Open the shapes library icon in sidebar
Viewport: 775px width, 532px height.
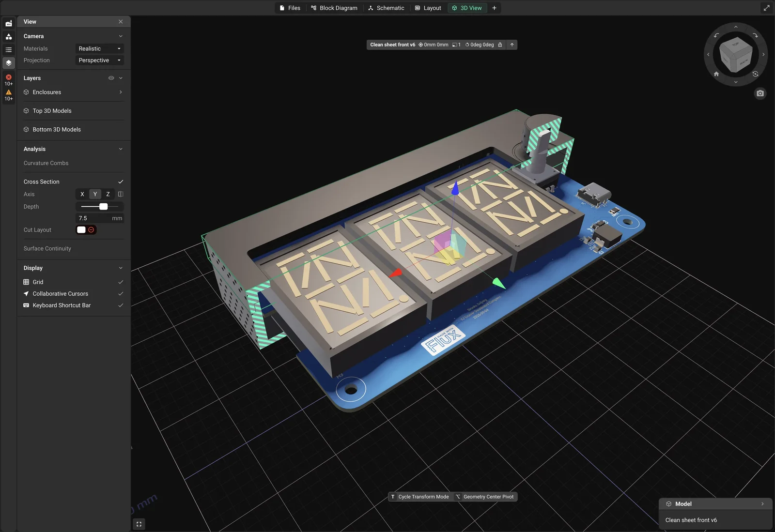click(9, 37)
